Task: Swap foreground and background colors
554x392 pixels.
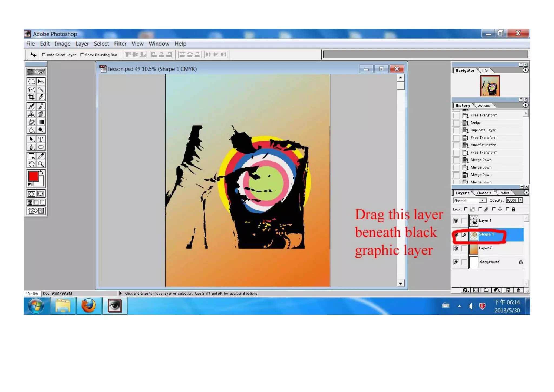Action: (x=42, y=172)
